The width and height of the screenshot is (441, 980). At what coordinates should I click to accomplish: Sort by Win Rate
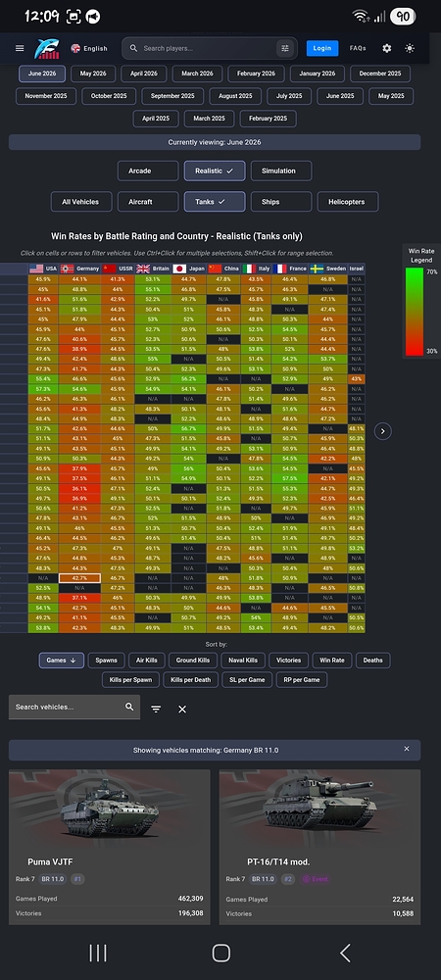point(331,660)
